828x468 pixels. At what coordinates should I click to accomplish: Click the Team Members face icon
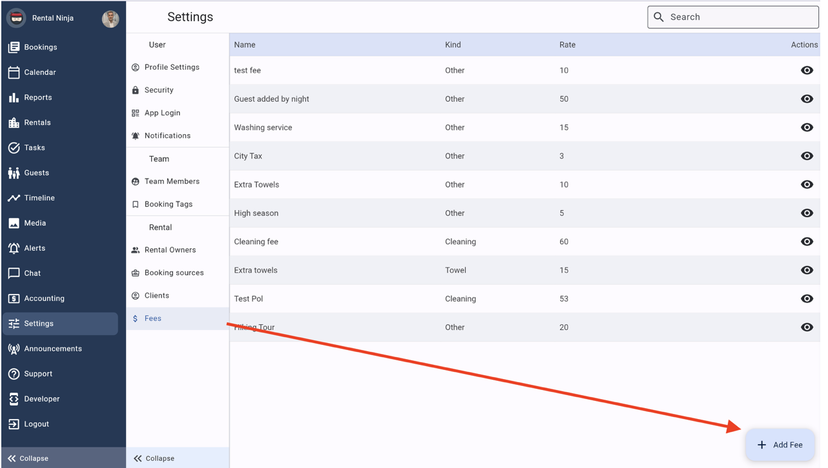pyautogui.click(x=135, y=182)
